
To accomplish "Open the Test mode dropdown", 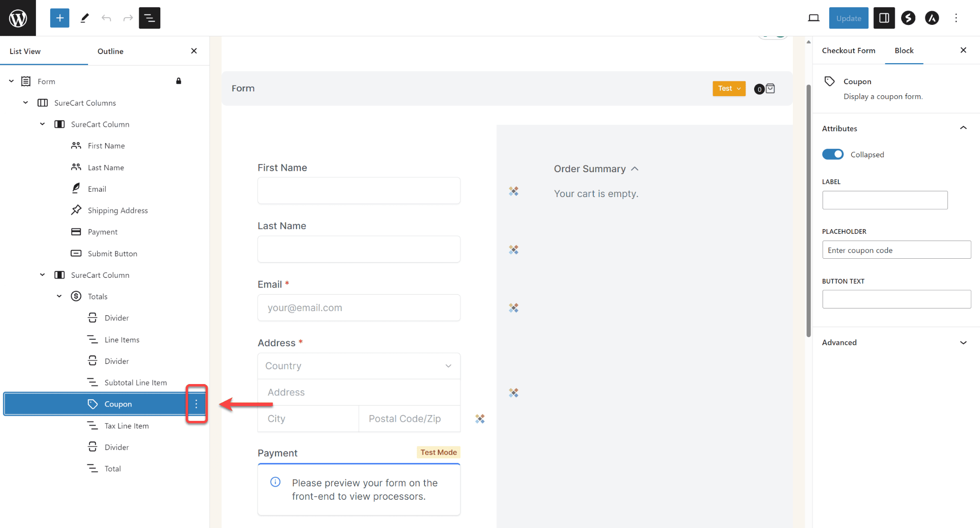I will pos(729,88).
